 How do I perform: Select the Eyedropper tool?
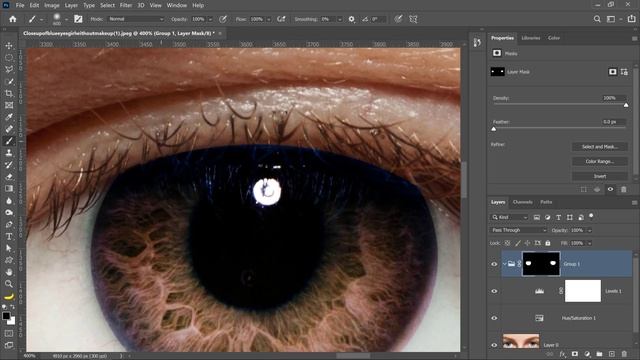click(x=9, y=117)
